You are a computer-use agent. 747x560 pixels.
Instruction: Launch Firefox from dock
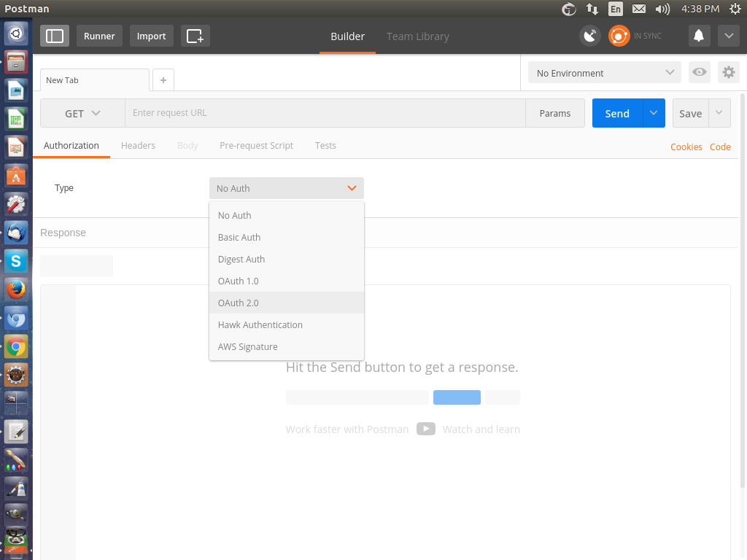(16, 289)
